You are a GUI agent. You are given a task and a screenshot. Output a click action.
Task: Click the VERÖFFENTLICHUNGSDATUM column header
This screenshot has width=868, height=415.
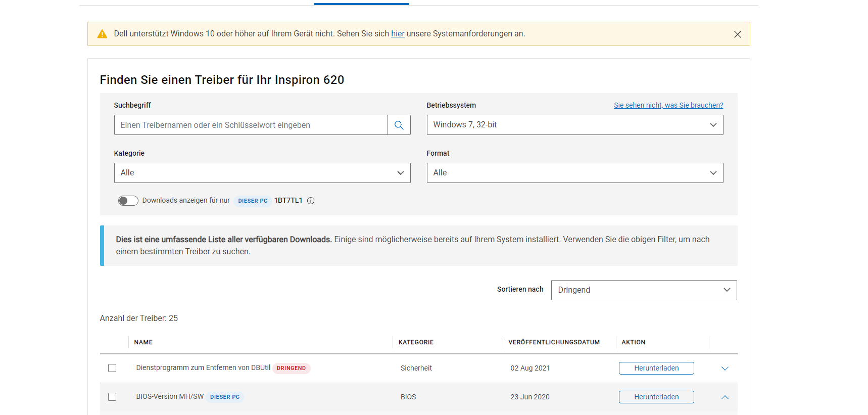point(554,342)
